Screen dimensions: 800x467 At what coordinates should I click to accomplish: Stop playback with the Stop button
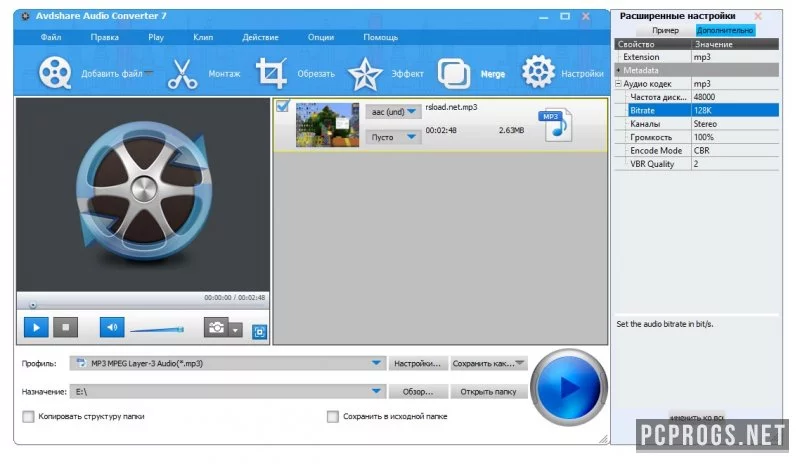pos(65,327)
